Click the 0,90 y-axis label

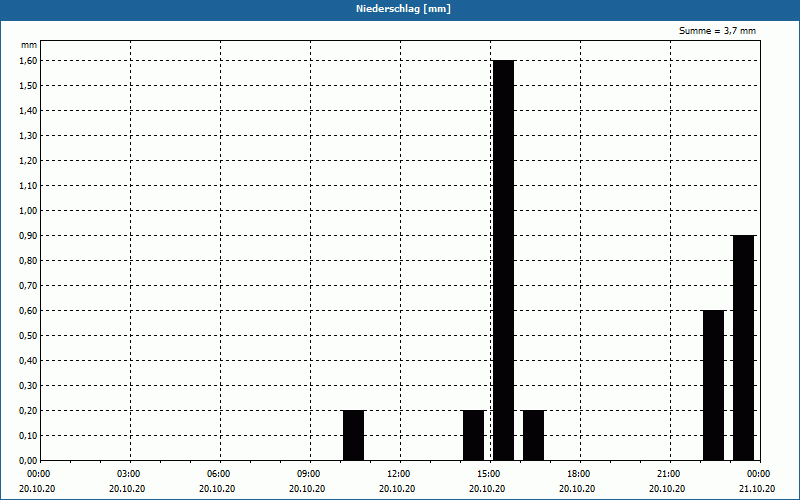28,236
